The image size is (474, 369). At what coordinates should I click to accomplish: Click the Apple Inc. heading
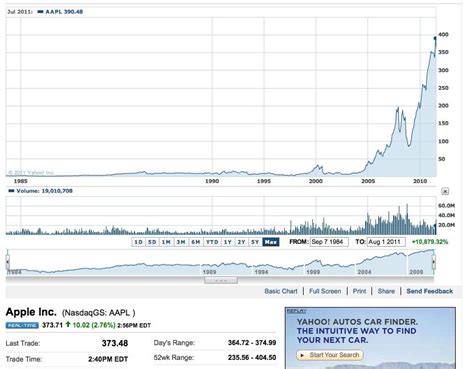(x=31, y=312)
